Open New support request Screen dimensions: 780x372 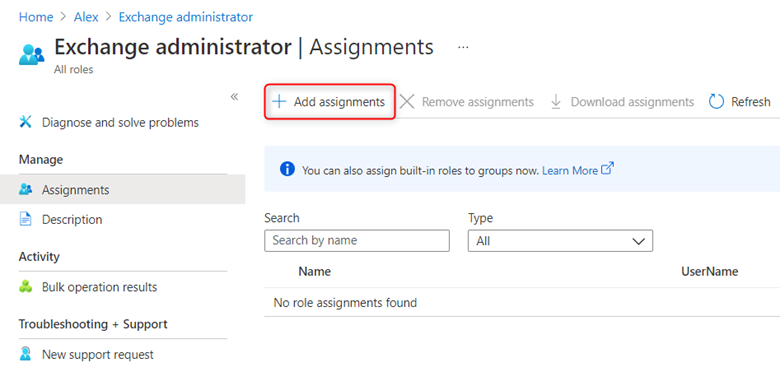point(98,355)
